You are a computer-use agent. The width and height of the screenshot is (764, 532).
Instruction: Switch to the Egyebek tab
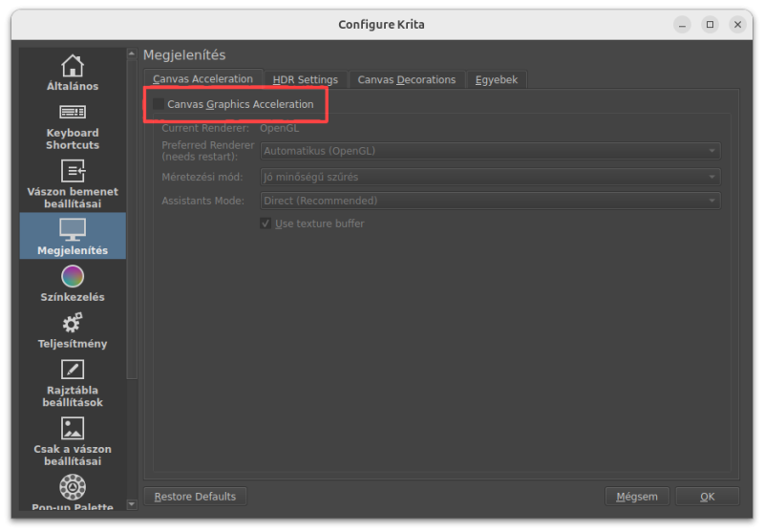[x=496, y=80]
